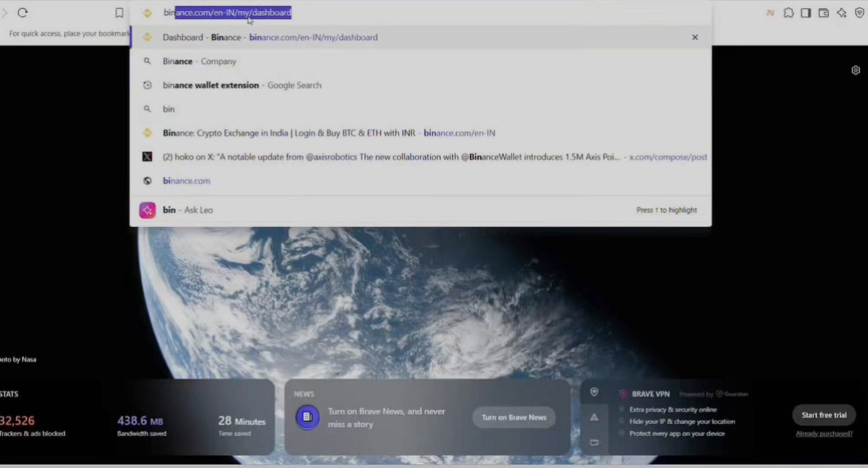Click "Extra privacy & security online" text
This screenshot has height=468, width=868.
click(673, 409)
